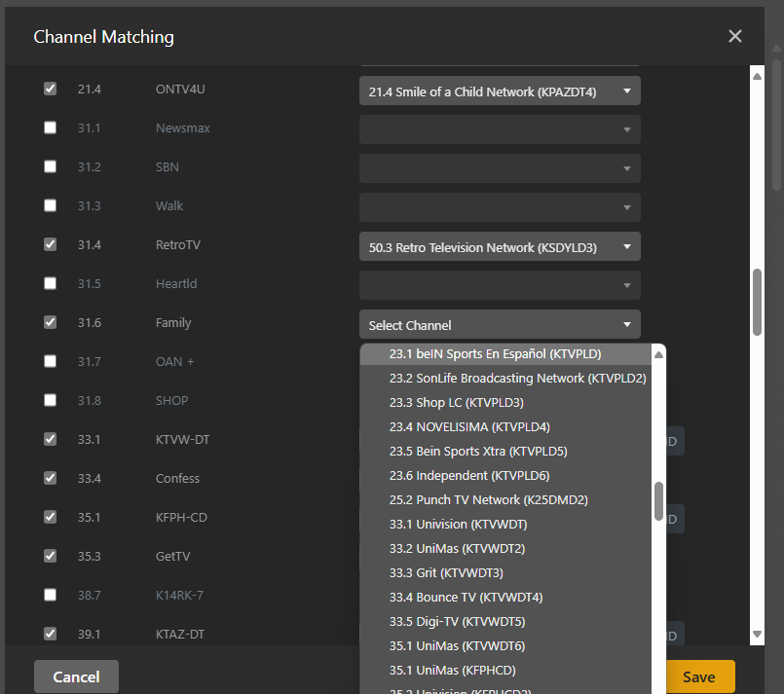Click the Cancel button

tap(77, 676)
